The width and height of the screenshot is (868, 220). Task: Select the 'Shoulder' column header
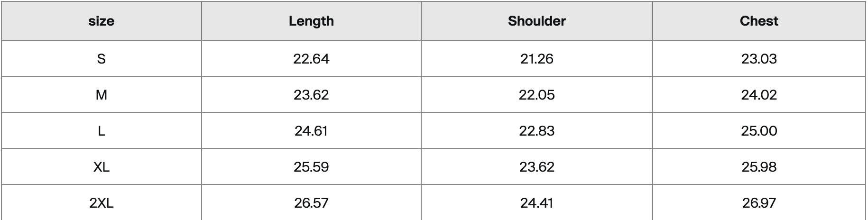click(536, 21)
